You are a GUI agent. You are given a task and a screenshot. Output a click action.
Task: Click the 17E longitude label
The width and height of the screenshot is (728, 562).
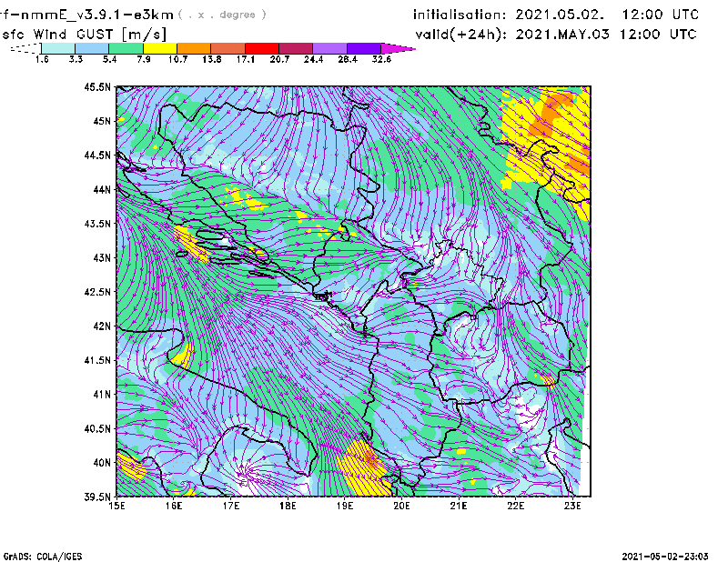(x=231, y=506)
